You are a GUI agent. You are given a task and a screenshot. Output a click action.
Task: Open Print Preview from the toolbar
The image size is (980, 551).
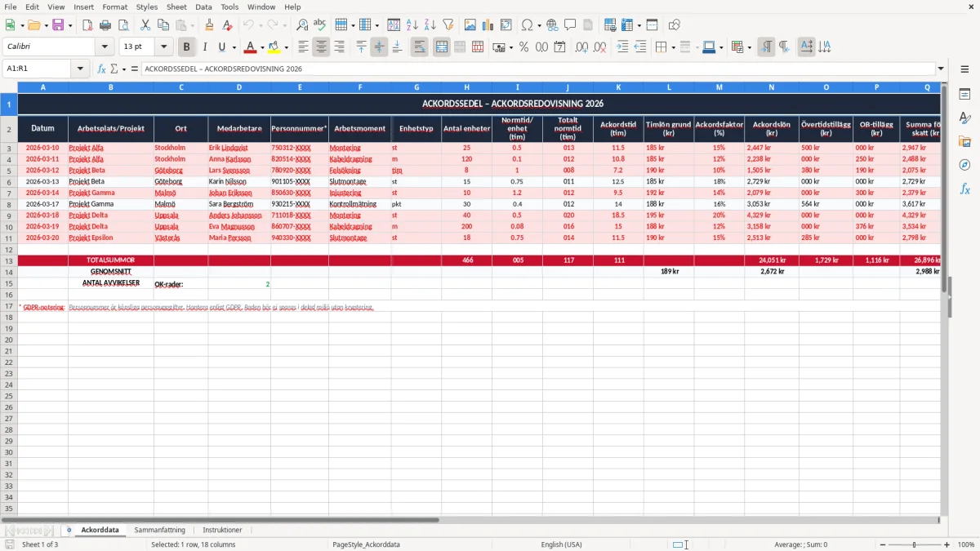122,25
